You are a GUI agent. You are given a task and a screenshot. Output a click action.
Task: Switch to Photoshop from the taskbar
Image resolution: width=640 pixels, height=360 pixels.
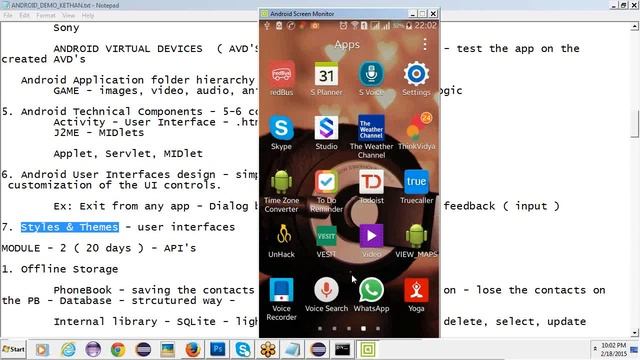pos(218,350)
